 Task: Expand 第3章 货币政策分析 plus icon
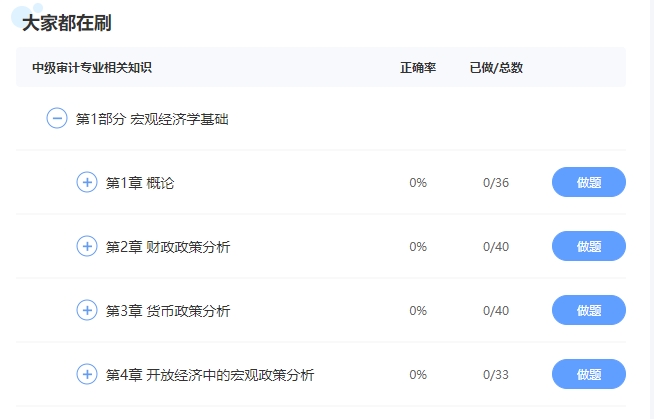[87, 310]
